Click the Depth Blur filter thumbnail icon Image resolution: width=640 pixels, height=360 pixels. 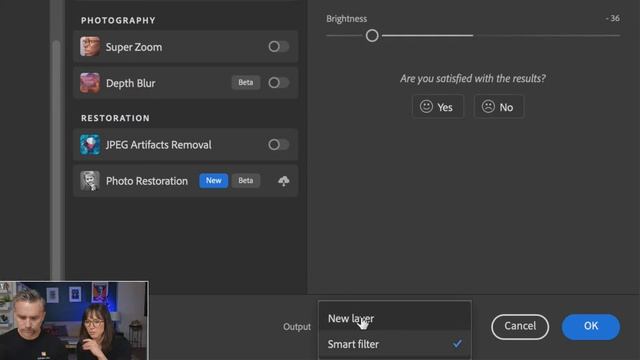click(x=90, y=83)
